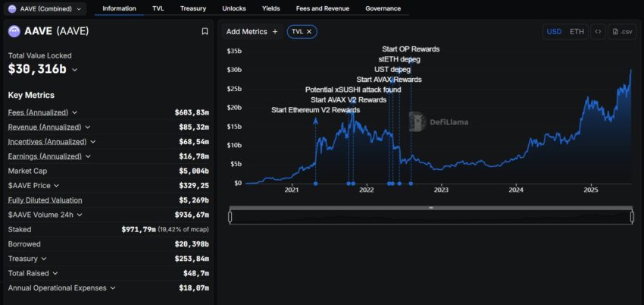
Task: Expand Incentives (Annualized) details
Action: point(93,141)
